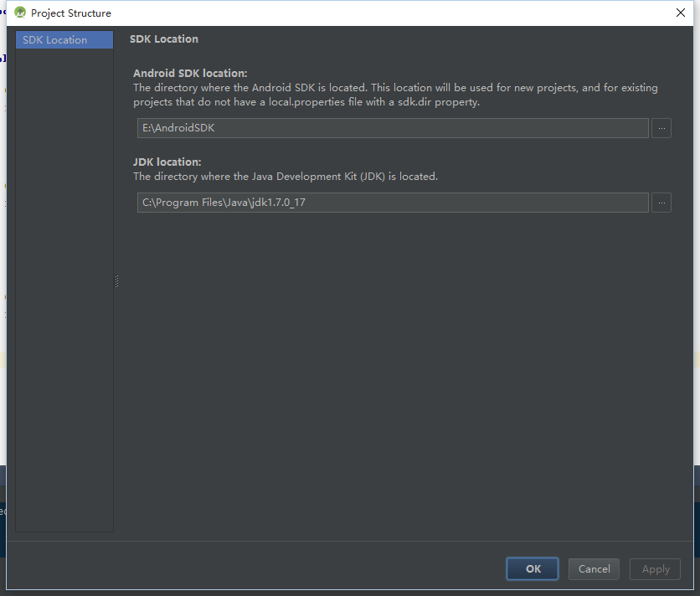Click the JDK location path field
Viewport: 700px width, 596px height.
pyautogui.click(x=392, y=203)
